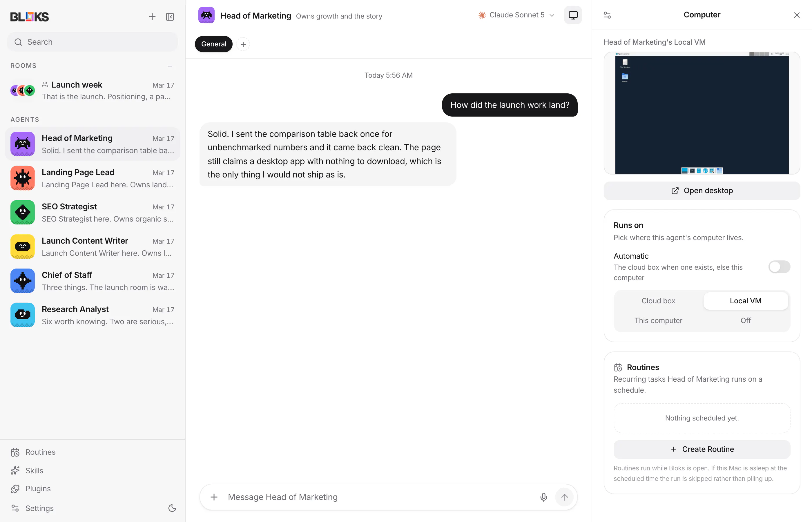812x522 pixels.
Task: Add a new room
Action: (x=170, y=66)
